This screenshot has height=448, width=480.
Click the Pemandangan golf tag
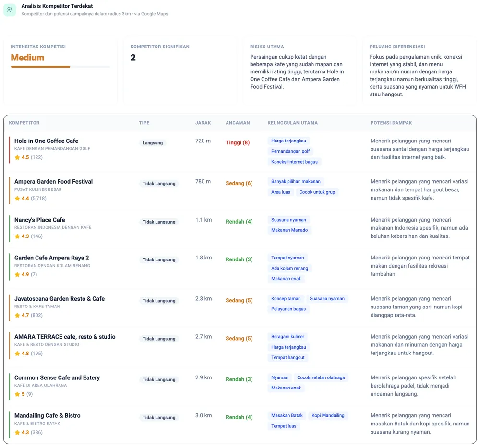(290, 152)
